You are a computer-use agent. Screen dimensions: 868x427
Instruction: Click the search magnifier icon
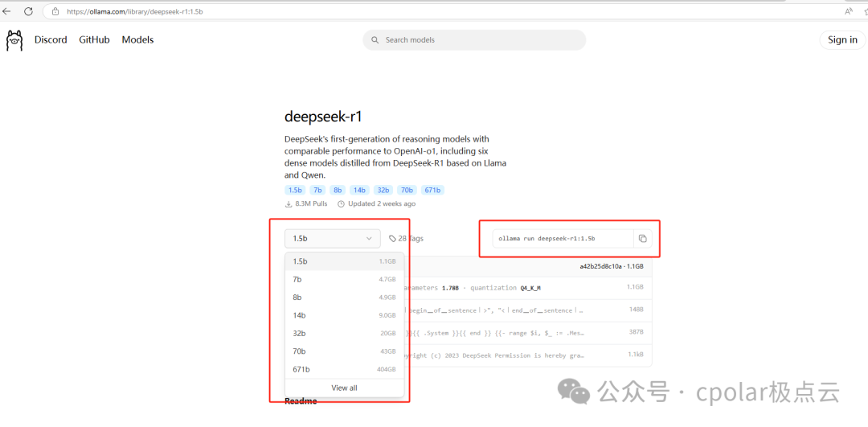(375, 40)
